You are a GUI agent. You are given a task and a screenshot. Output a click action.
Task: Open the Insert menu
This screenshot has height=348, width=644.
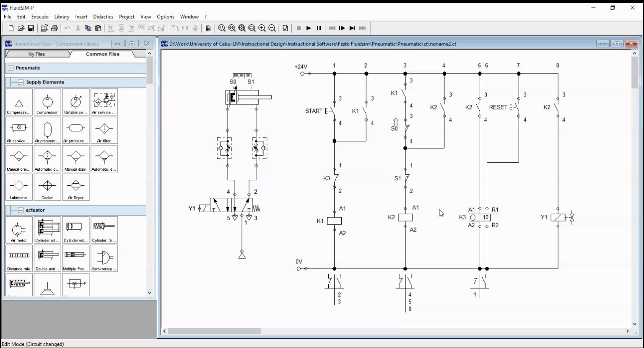(x=81, y=17)
